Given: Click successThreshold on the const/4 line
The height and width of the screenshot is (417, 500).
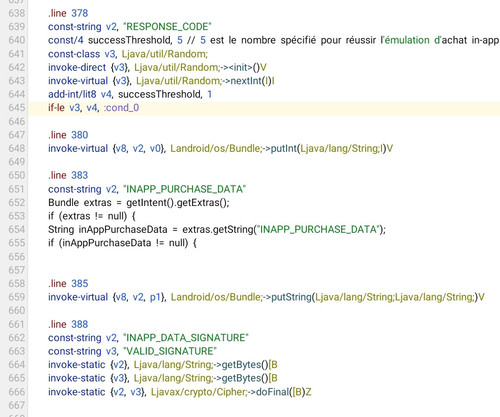Looking at the screenshot, I should click(130, 40).
